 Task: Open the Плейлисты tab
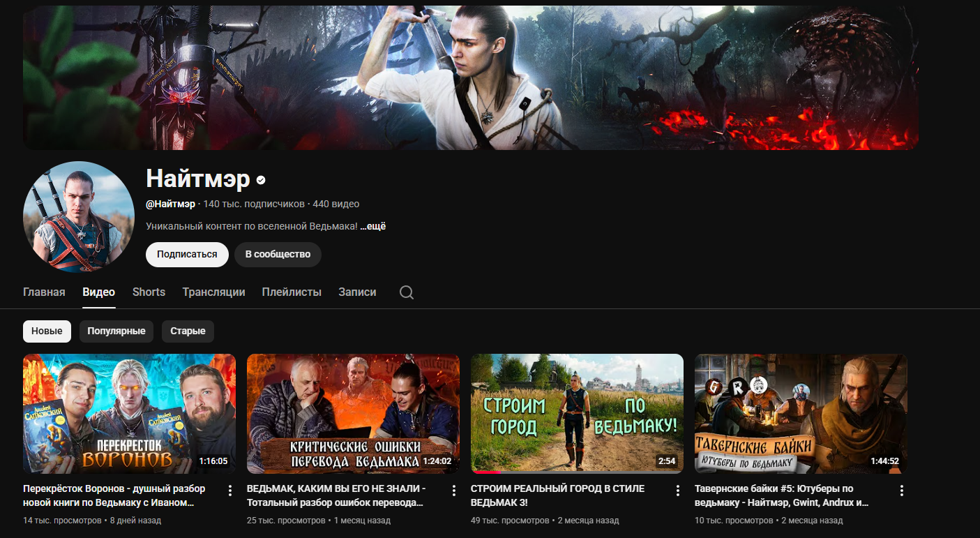[x=292, y=292]
